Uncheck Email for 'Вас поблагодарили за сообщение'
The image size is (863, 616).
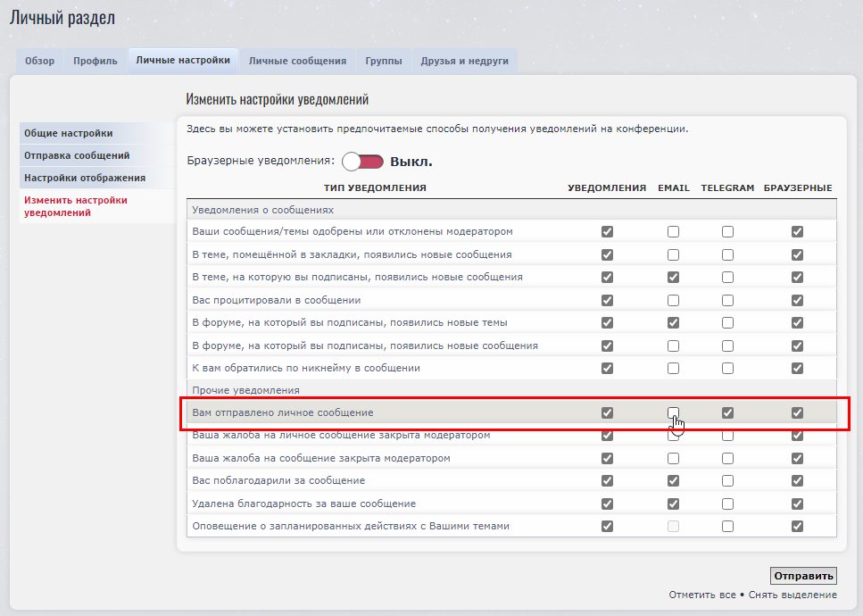pyautogui.click(x=673, y=480)
